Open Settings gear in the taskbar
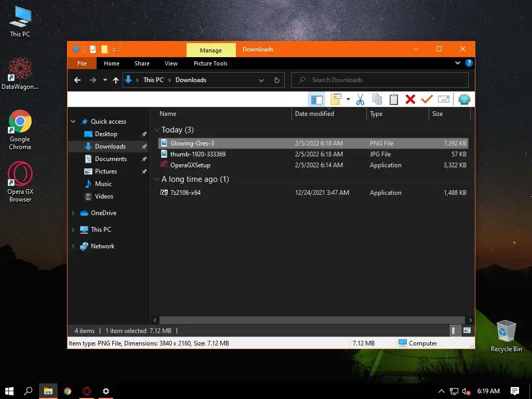532x399 pixels. 106,391
